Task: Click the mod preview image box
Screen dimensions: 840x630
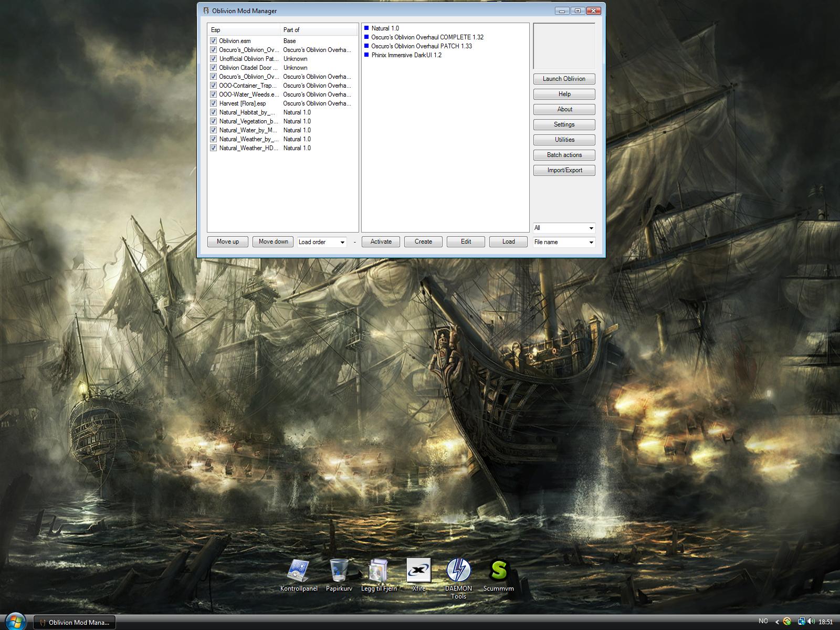Action: pyautogui.click(x=564, y=46)
